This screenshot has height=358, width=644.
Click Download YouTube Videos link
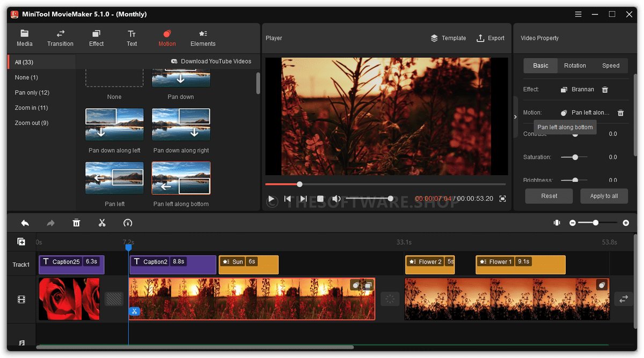(211, 61)
